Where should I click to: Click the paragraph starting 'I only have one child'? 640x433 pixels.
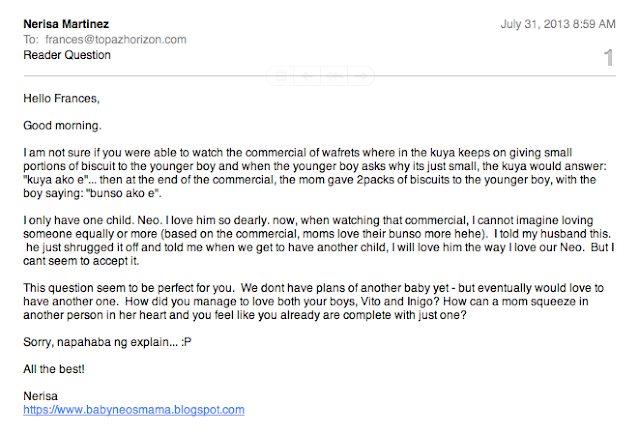(x=319, y=241)
